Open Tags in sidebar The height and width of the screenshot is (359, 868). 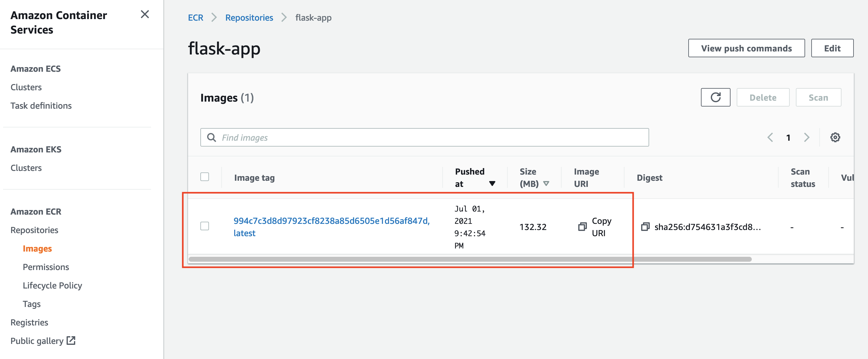point(32,304)
